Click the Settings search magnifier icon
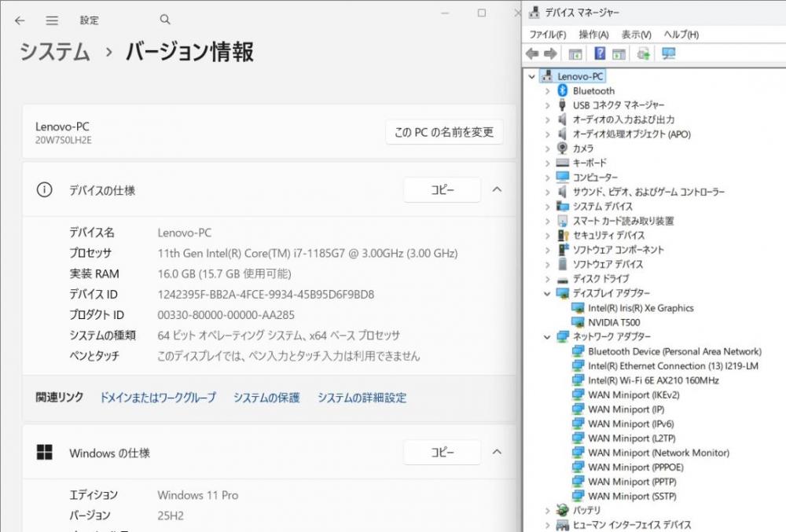This screenshot has height=532, width=786. pyautogui.click(x=165, y=20)
